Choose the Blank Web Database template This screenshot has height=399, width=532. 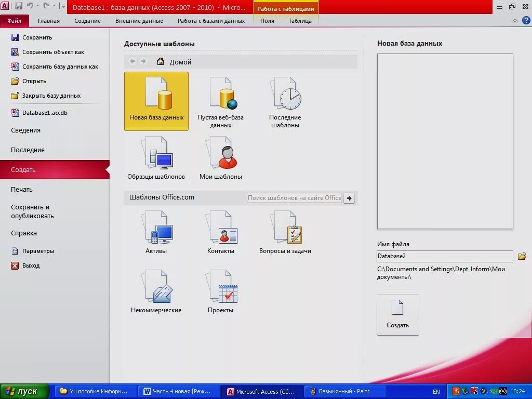point(220,101)
